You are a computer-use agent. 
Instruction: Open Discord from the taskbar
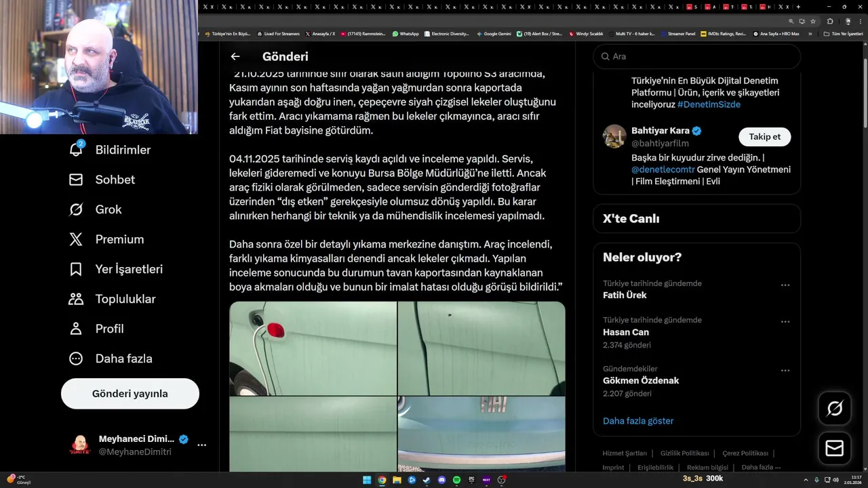click(441, 480)
